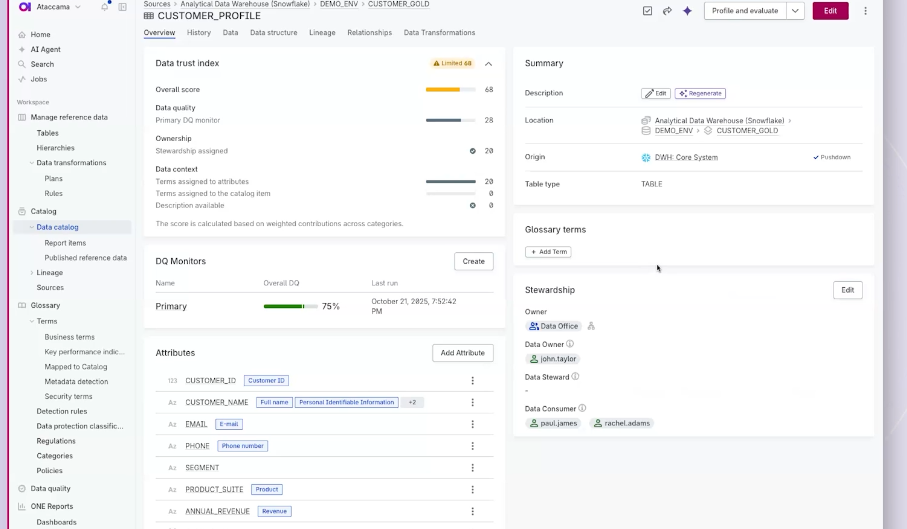The height and width of the screenshot is (529, 907).
Task: Open the three-dot menu beside Edit
Action: point(865,11)
